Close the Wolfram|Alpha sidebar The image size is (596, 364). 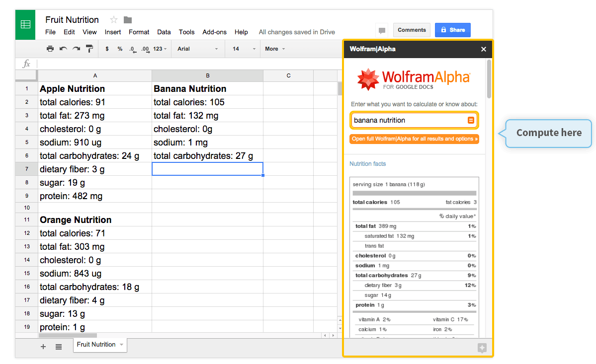tap(484, 49)
